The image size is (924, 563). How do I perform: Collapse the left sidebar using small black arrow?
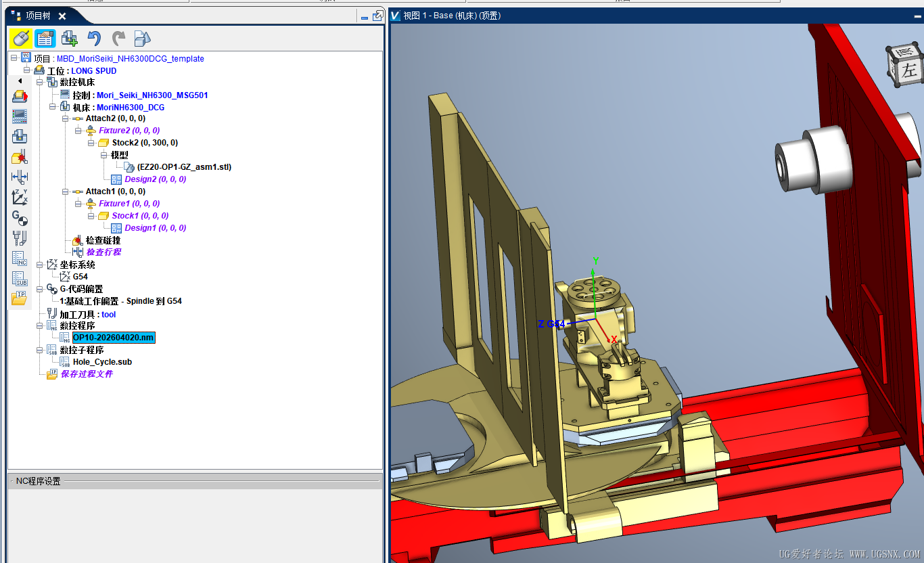pos(20,81)
